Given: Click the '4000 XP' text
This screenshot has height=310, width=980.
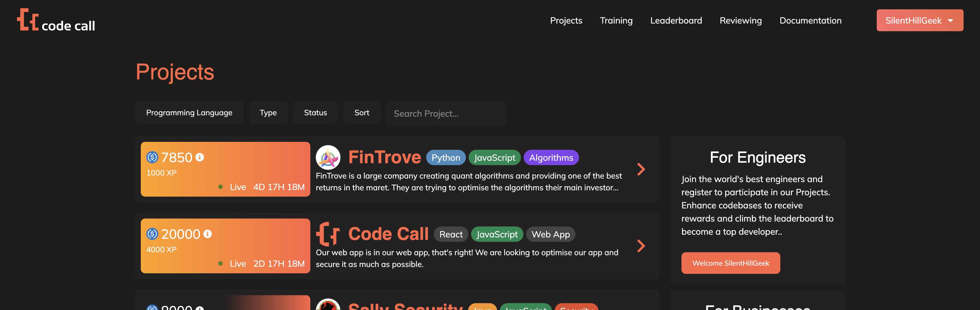Looking at the screenshot, I should (x=161, y=249).
